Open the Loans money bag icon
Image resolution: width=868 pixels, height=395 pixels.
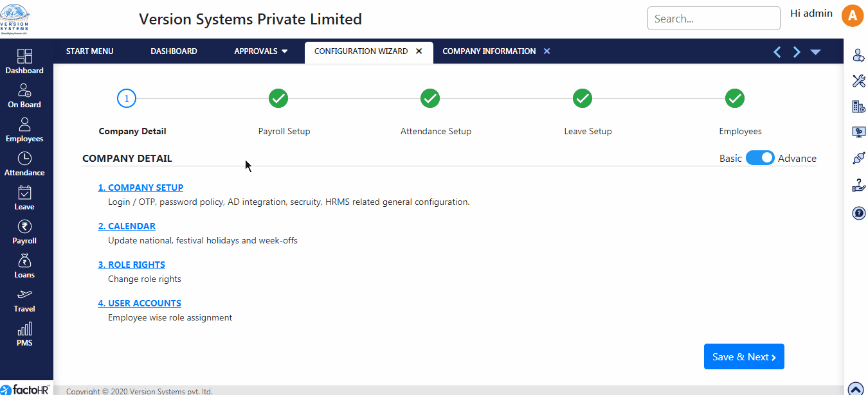pyautogui.click(x=24, y=261)
